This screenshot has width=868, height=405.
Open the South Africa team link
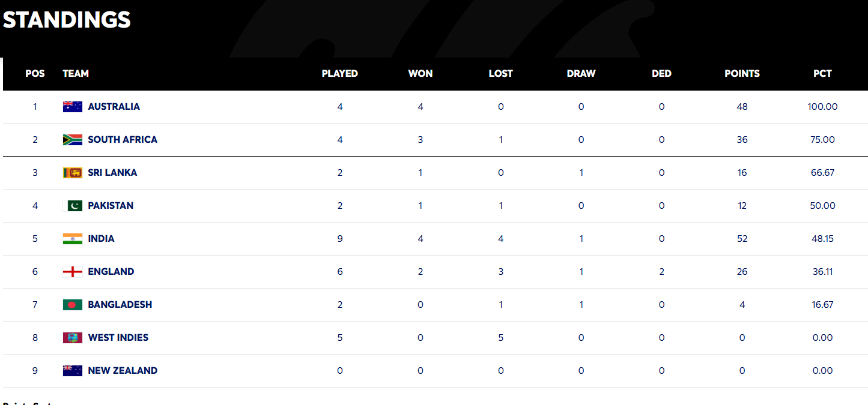coord(123,140)
